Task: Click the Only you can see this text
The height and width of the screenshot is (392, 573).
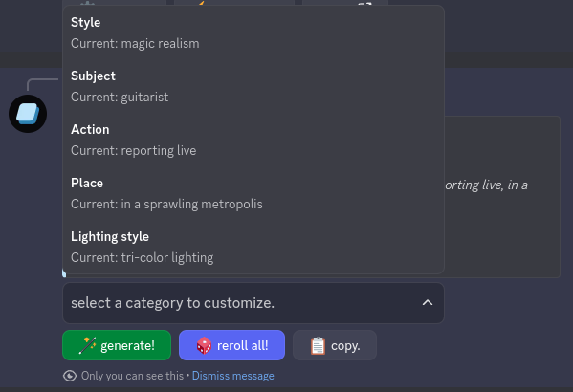Action: (132, 376)
